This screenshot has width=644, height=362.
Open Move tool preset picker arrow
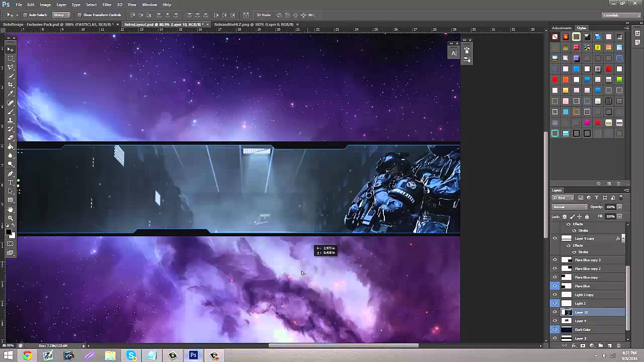17,15
